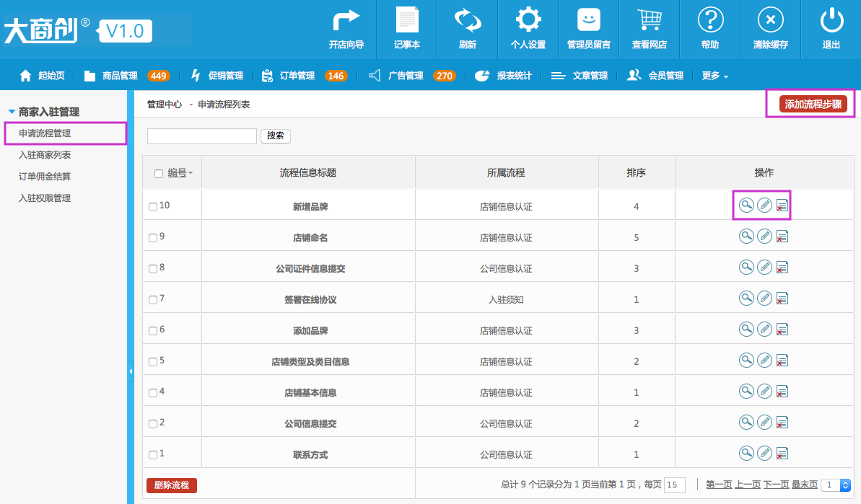Select 入驻商家列表 in sidebar
Viewport: 861px width, 504px height.
pyautogui.click(x=45, y=154)
